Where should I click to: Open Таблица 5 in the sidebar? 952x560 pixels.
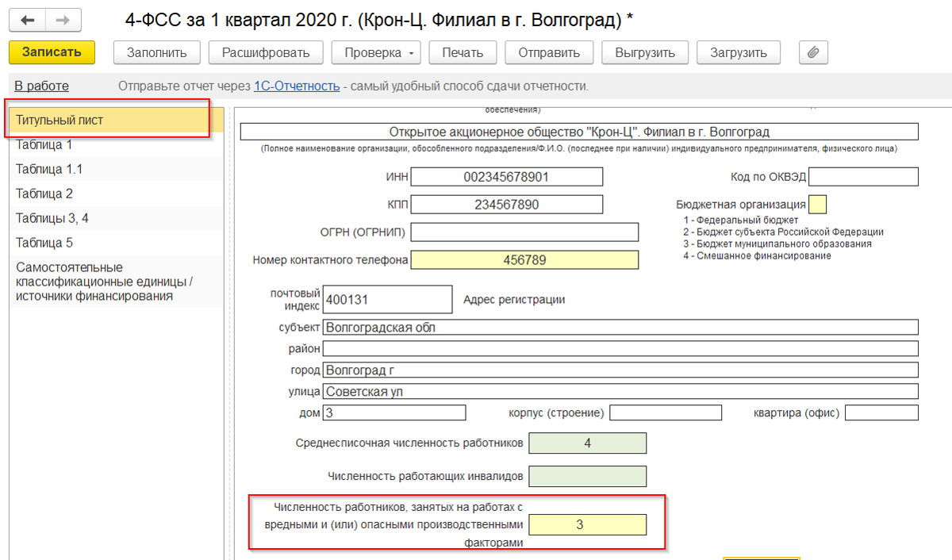coord(44,243)
